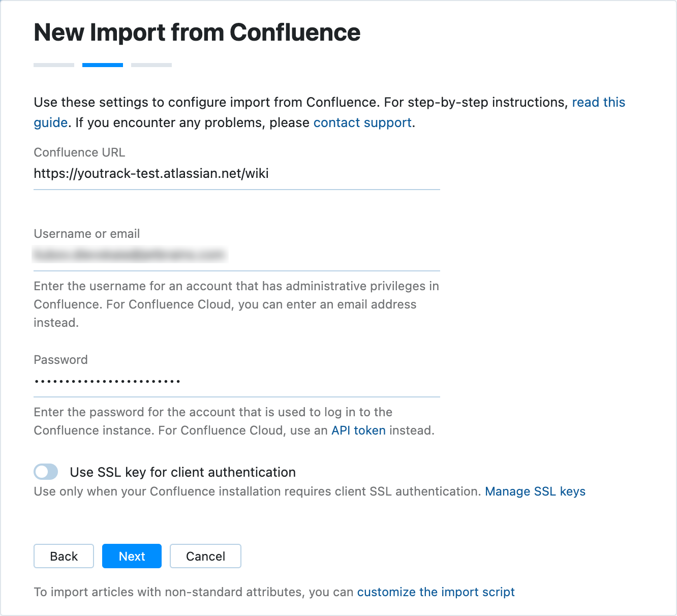
Task: Click the active blue progress step
Action: 102,65
